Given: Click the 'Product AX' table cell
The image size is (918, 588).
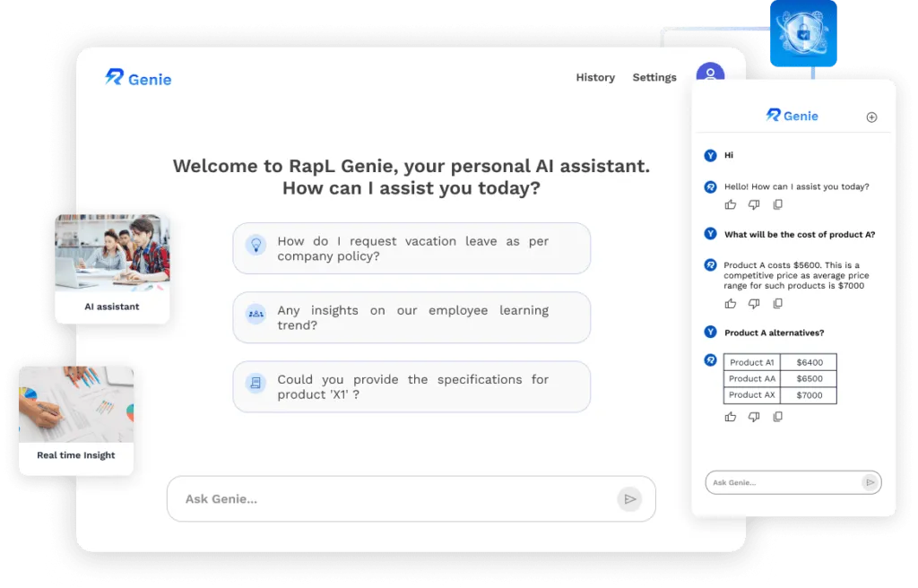Looking at the screenshot, I should click(x=752, y=394).
